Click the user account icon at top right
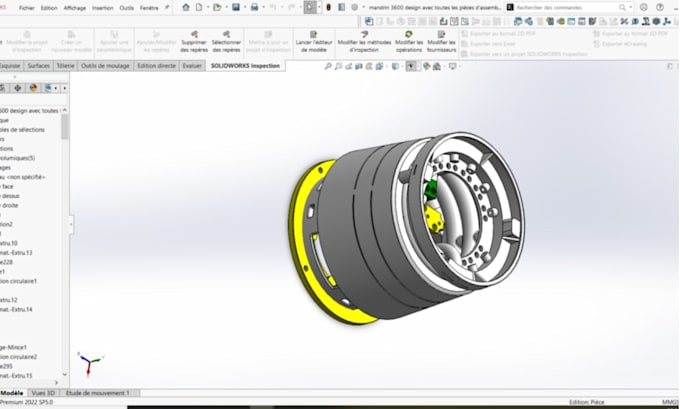The image size is (680, 409). pos(644,7)
